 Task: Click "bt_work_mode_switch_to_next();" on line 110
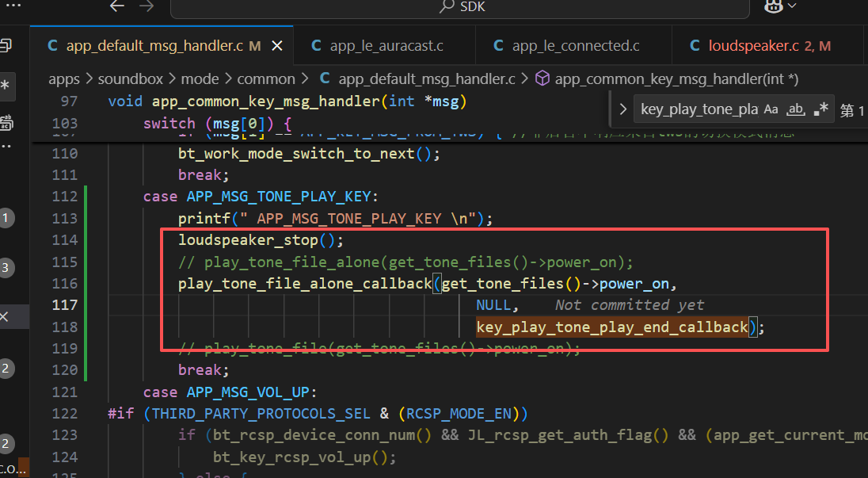click(x=309, y=154)
